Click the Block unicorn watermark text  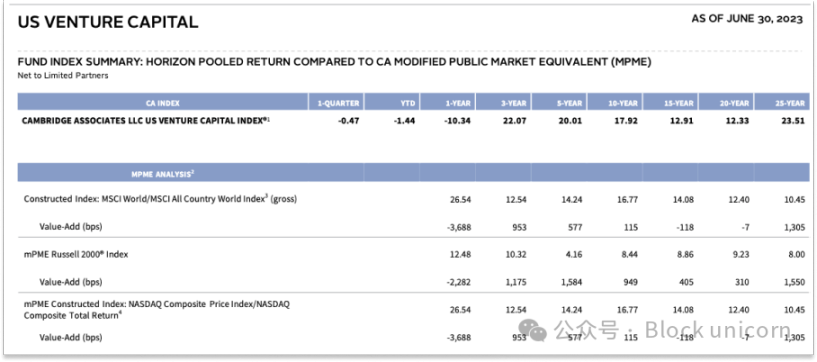click(x=718, y=330)
